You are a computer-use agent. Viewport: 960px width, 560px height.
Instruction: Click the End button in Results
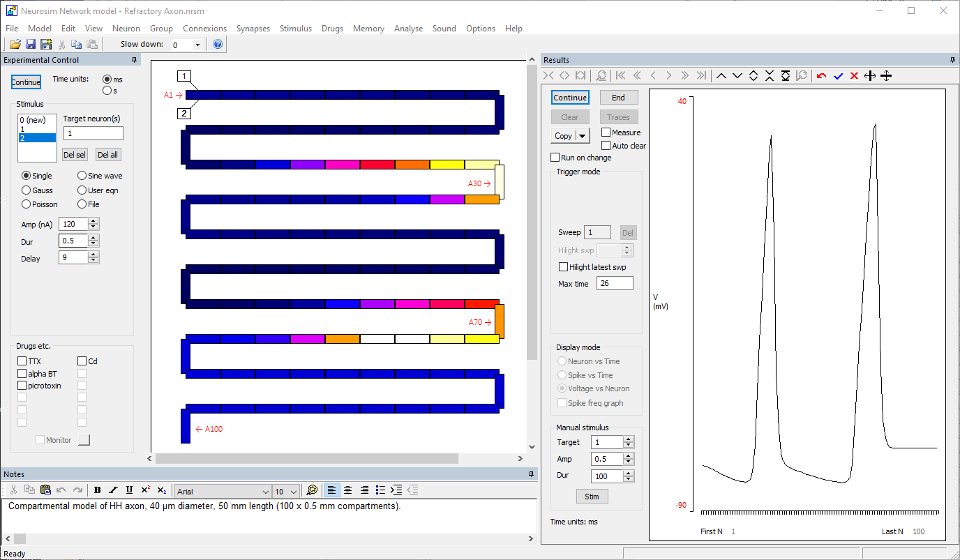(619, 98)
